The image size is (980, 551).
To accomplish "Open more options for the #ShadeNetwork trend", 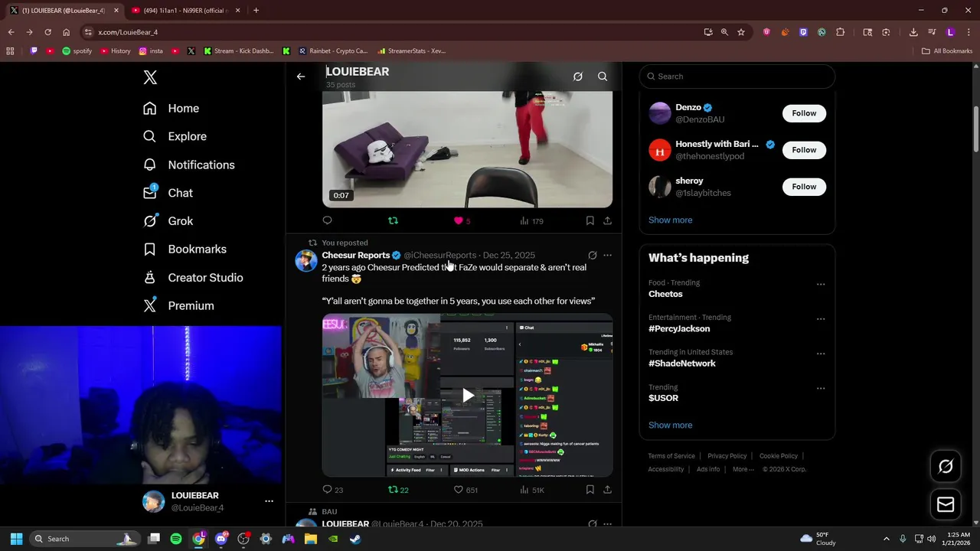I will pos(821,354).
